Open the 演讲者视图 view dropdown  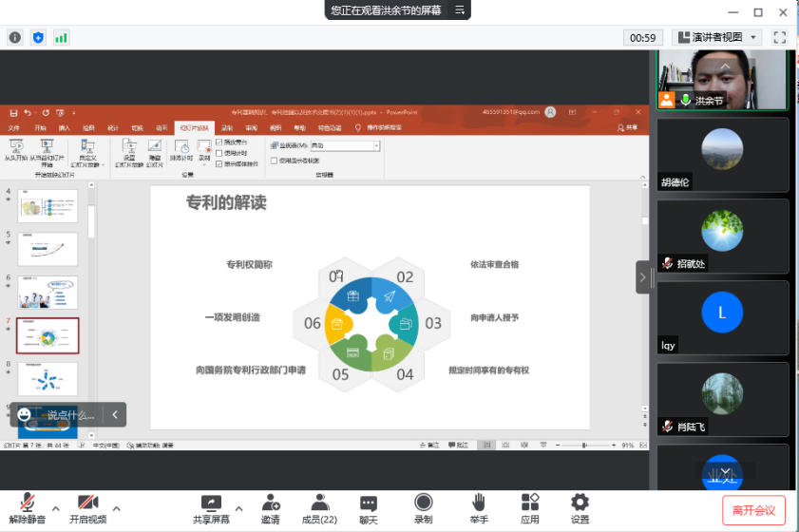click(x=716, y=37)
